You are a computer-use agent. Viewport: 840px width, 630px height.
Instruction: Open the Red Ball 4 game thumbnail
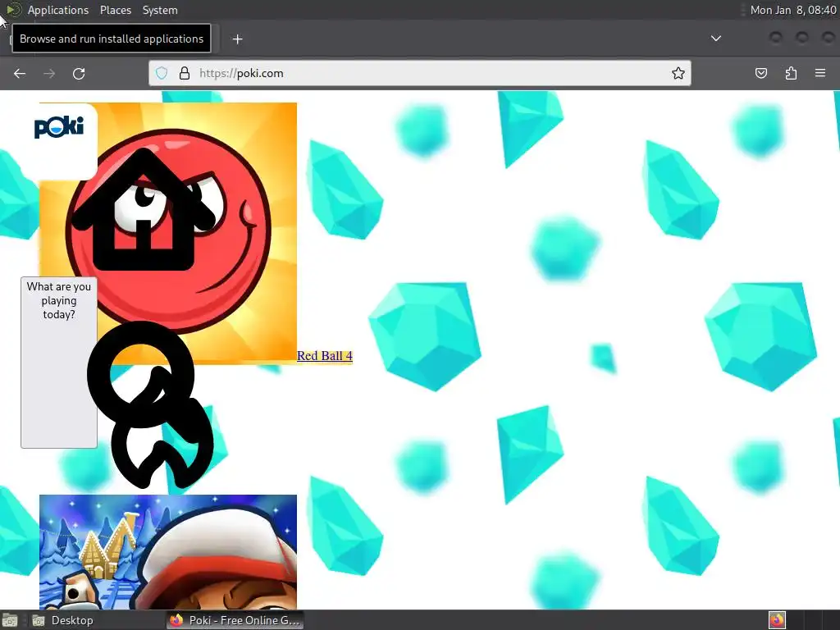(x=168, y=234)
